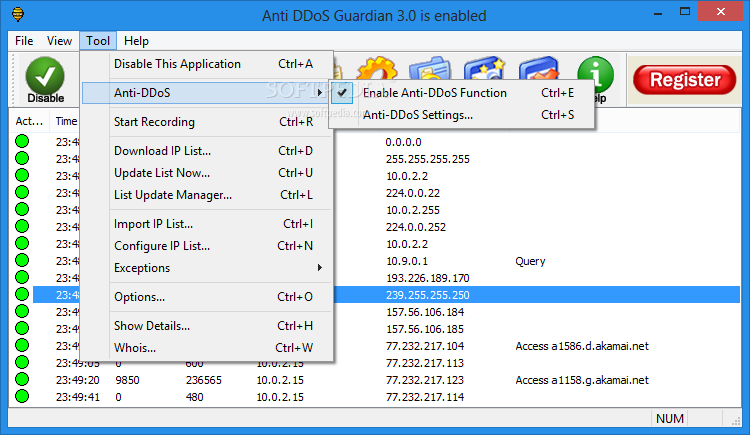
Task: Choose Disable This Application
Action: point(207,64)
